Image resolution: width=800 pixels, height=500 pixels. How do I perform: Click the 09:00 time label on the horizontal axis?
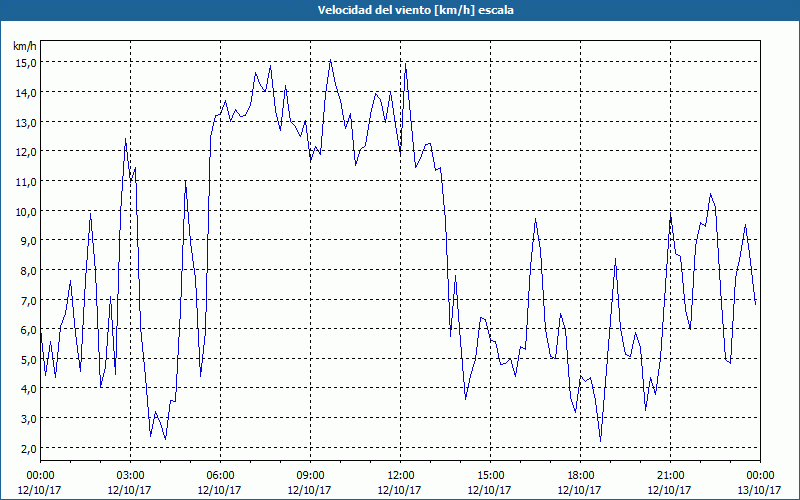coord(310,476)
